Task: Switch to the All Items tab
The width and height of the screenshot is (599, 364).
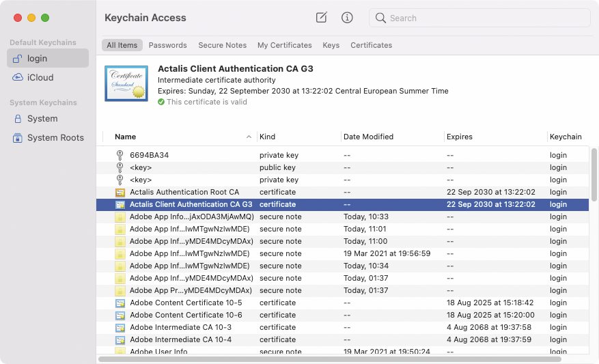Action: [x=122, y=45]
